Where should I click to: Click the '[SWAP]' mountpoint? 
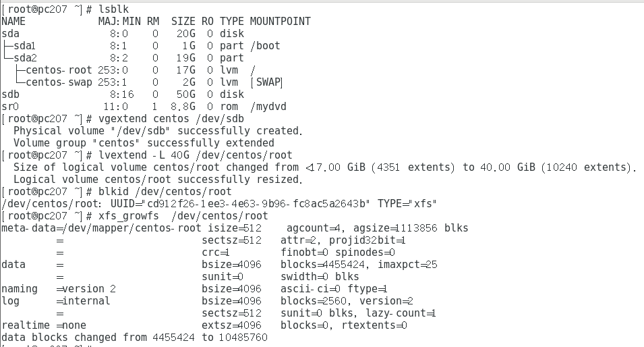click(266, 82)
